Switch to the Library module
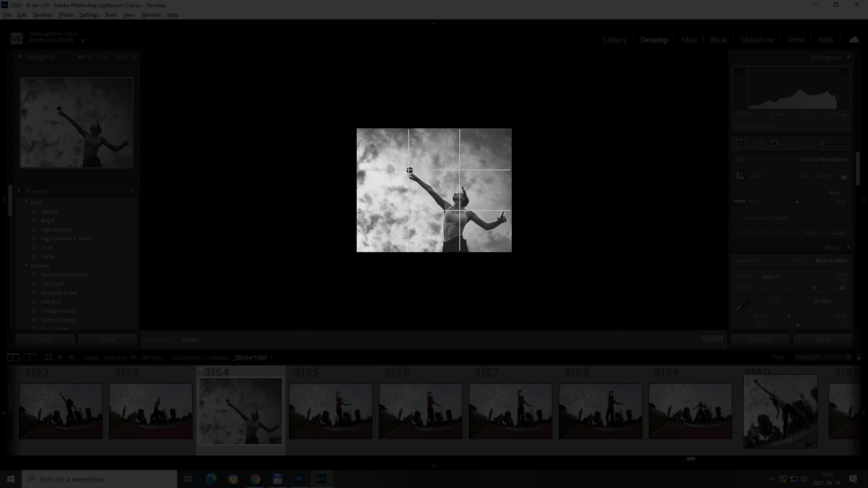Viewport: 868px width, 488px height. (x=614, y=40)
